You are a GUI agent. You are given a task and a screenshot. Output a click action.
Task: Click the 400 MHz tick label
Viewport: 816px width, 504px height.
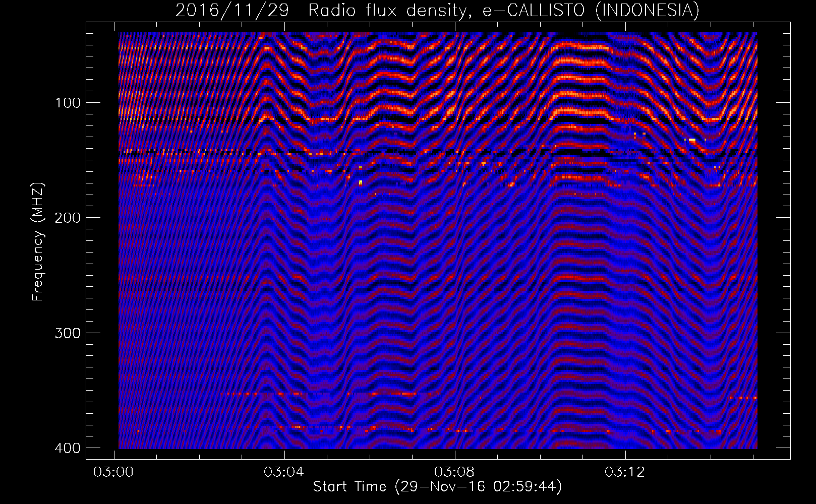pyautogui.click(x=67, y=448)
